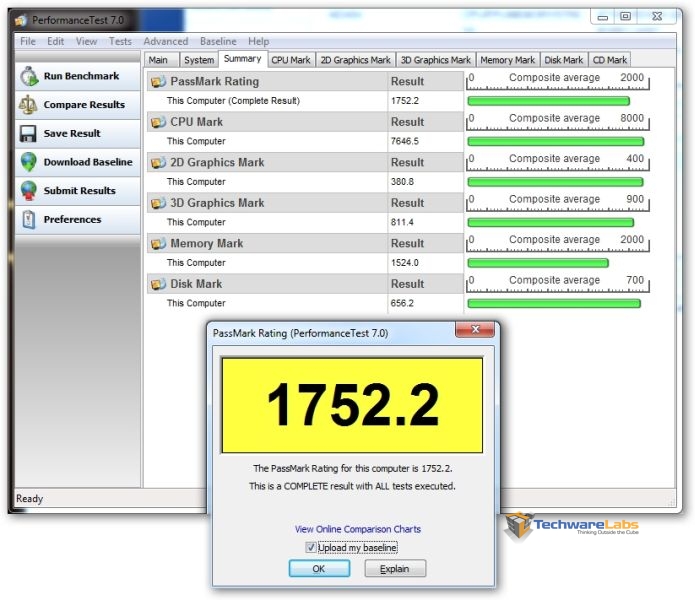Click the Run Benchmark label

coord(82,76)
